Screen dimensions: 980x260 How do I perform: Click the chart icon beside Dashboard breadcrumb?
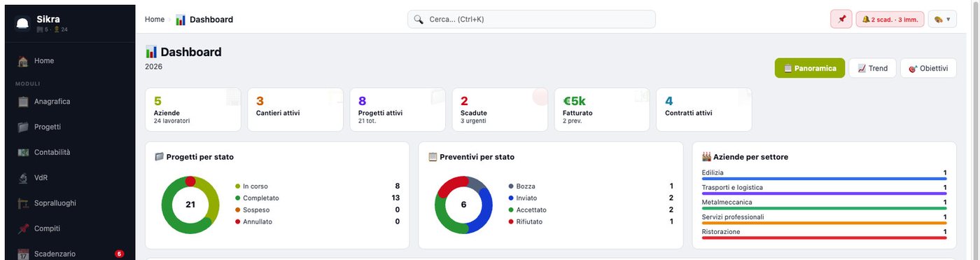click(x=181, y=20)
